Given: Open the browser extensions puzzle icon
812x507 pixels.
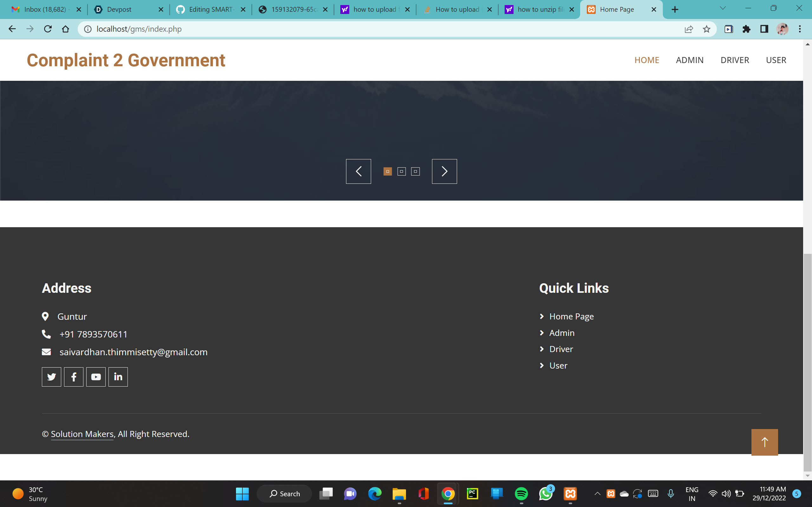Looking at the screenshot, I should pos(747,29).
